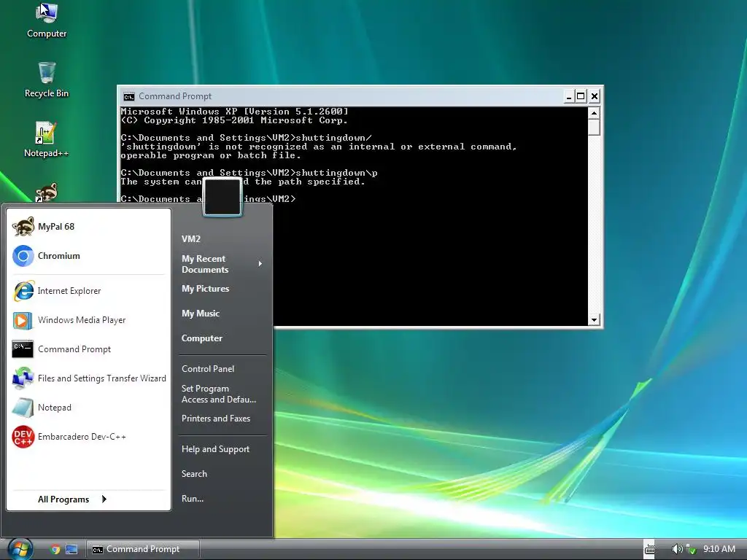Click the Command Prompt scrollbar thumb
Image resolution: width=747 pixels, height=560 pixels.
594,127
